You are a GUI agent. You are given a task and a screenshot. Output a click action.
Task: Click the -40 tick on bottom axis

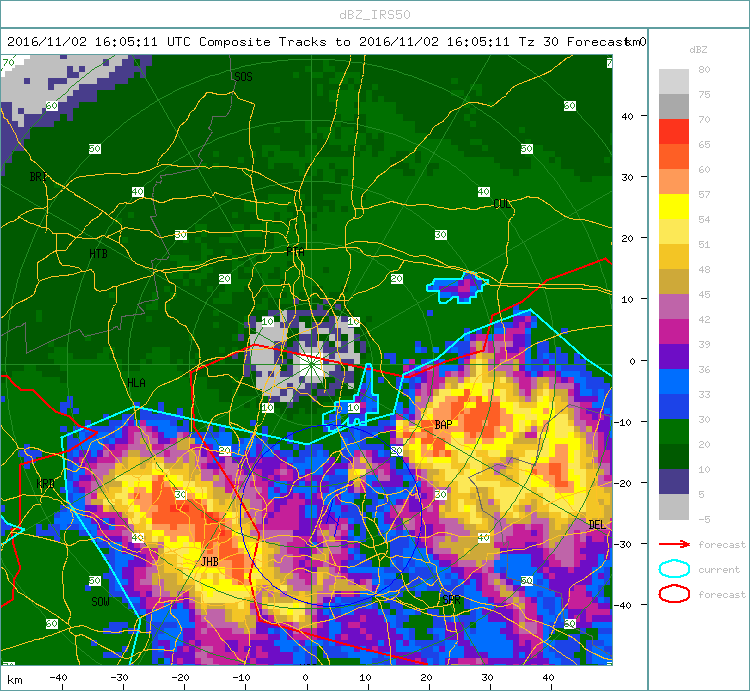coord(58,678)
